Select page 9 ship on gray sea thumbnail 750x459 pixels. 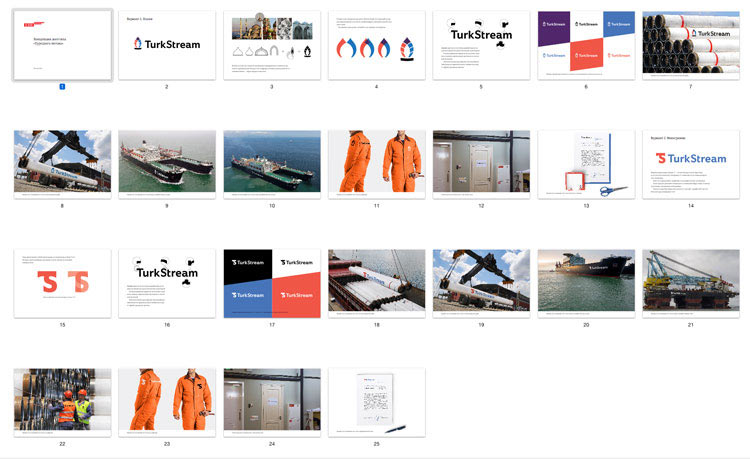pos(167,164)
